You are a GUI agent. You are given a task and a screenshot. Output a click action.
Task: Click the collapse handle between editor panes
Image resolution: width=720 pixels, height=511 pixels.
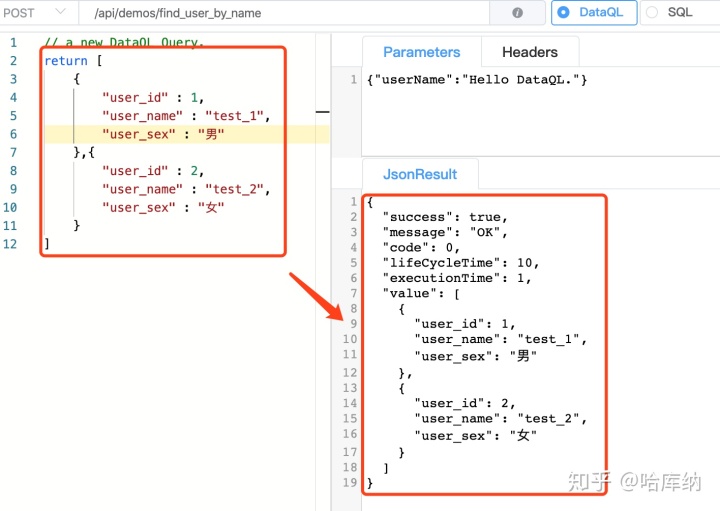pyautogui.click(x=323, y=112)
